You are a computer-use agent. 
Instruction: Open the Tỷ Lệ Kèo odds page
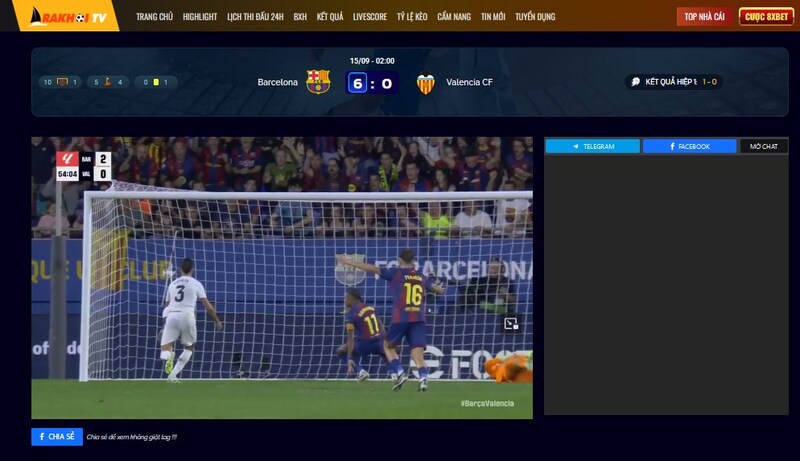(x=412, y=17)
